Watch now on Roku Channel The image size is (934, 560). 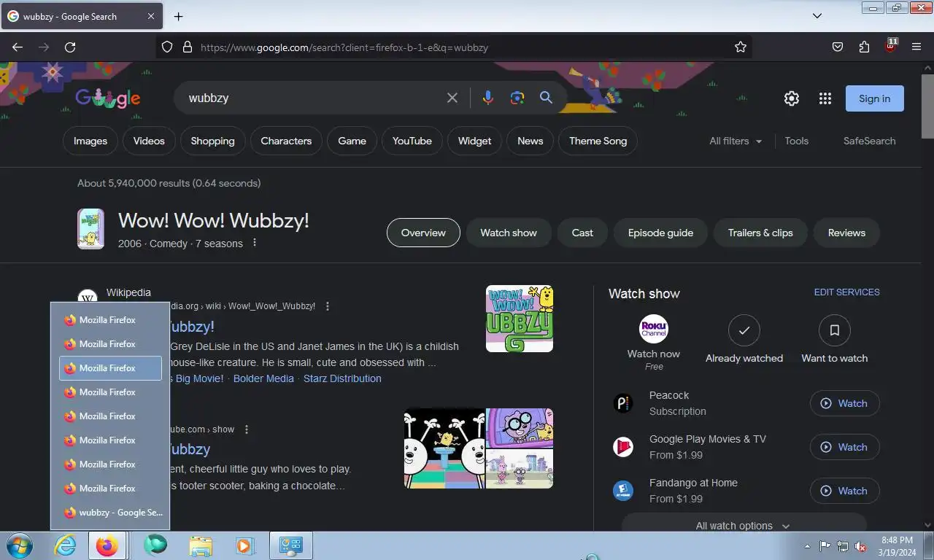[x=654, y=343]
